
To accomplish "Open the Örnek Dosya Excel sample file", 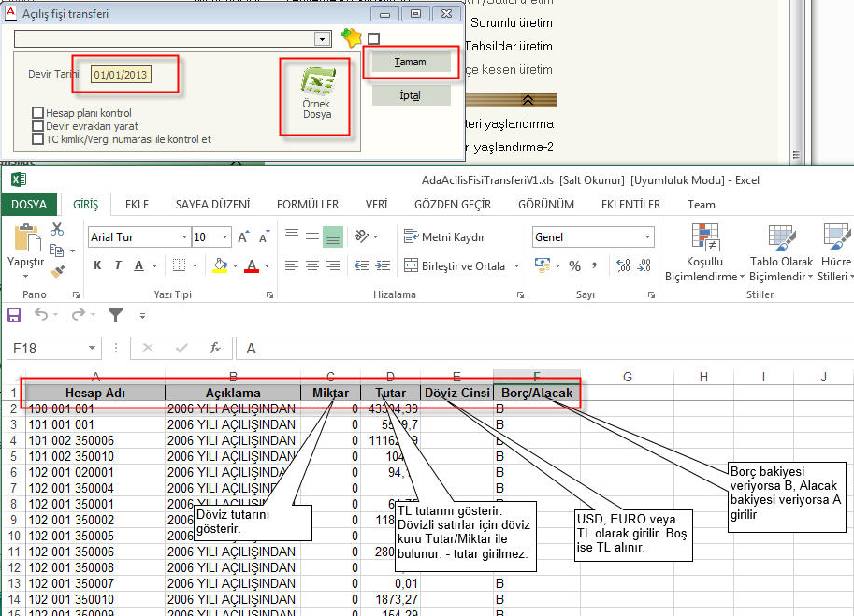I will tap(316, 97).
